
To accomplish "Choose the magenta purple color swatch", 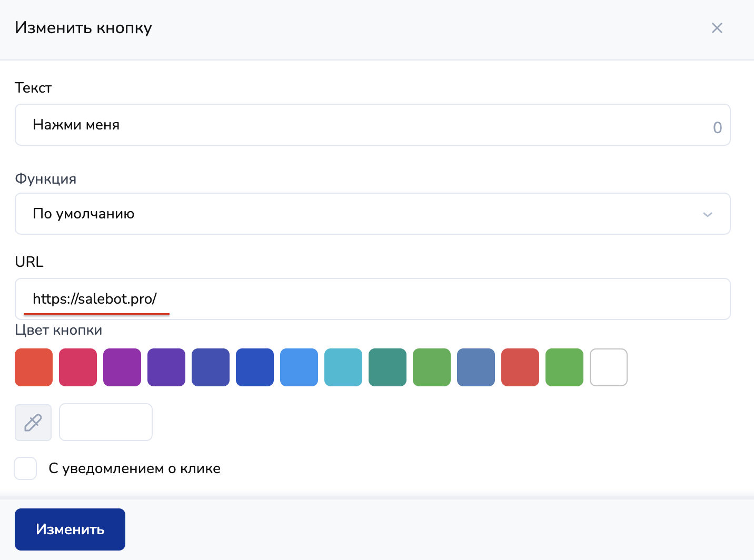I will (122, 367).
